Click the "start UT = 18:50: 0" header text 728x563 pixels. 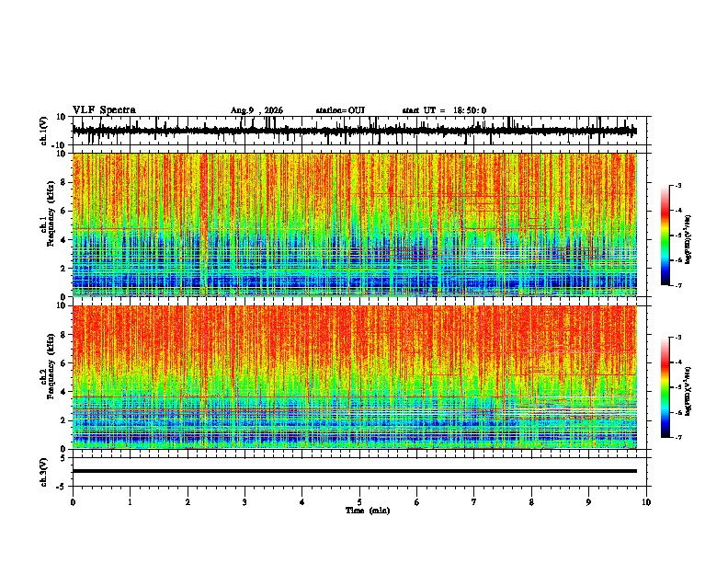444,110
